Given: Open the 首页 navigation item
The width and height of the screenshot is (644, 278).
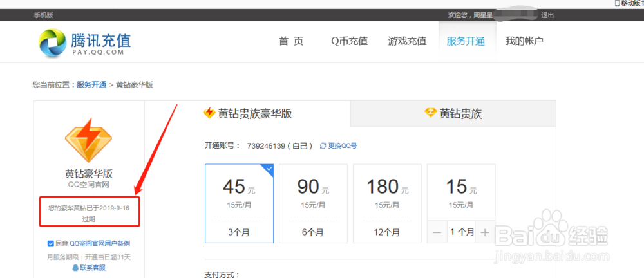Looking at the screenshot, I should [291, 41].
